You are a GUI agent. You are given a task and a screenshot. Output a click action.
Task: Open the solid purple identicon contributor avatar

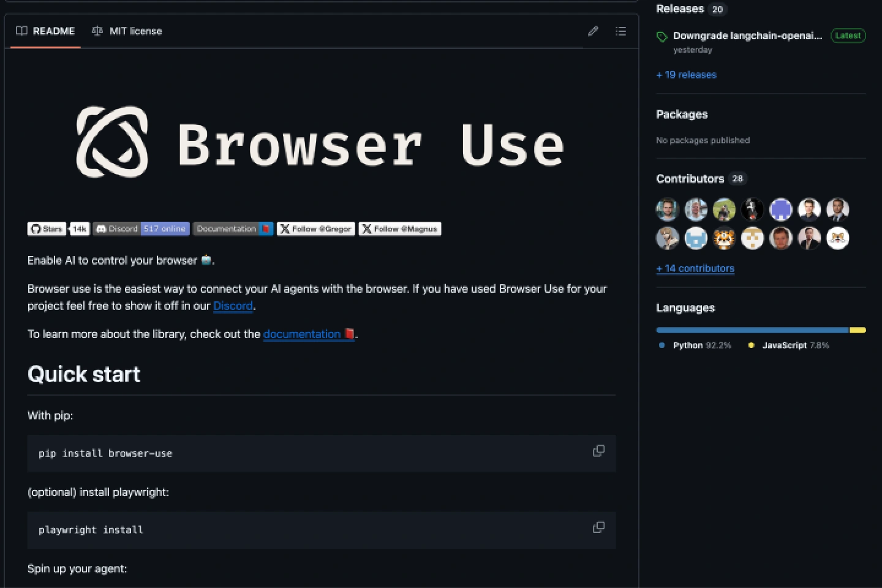click(781, 209)
